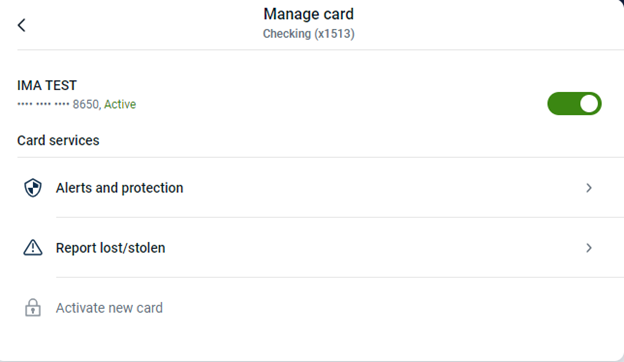Click the warning triangle icon beside Report lost/stolen
Screen dimensions: 624x362
click(x=33, y=248)
